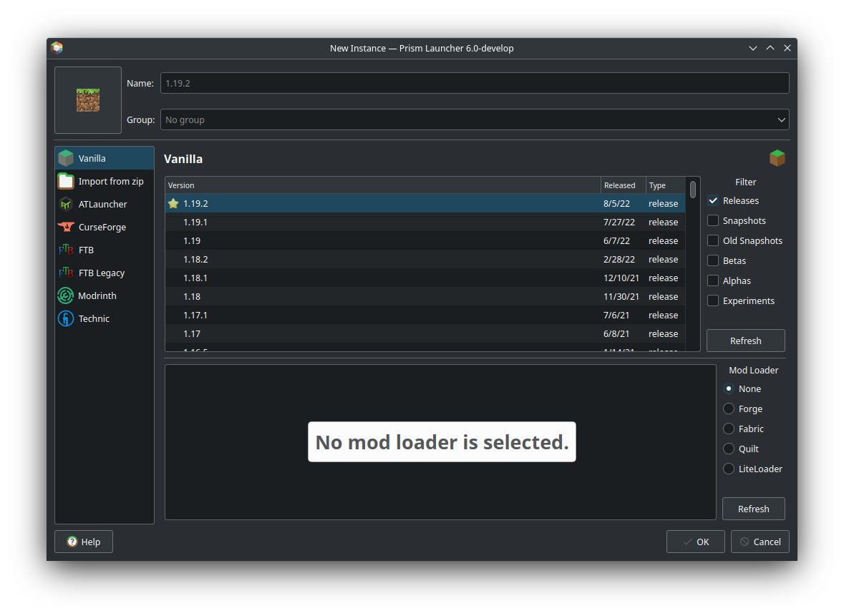Switch to the CurseForge page

(x=105, y=227)
